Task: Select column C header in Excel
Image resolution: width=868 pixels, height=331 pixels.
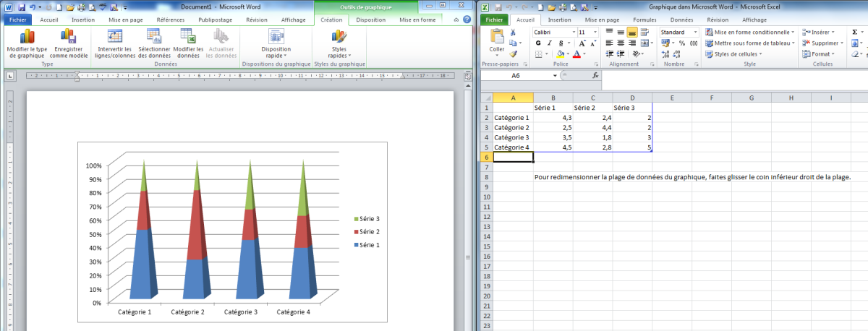Action: [593, 98]
